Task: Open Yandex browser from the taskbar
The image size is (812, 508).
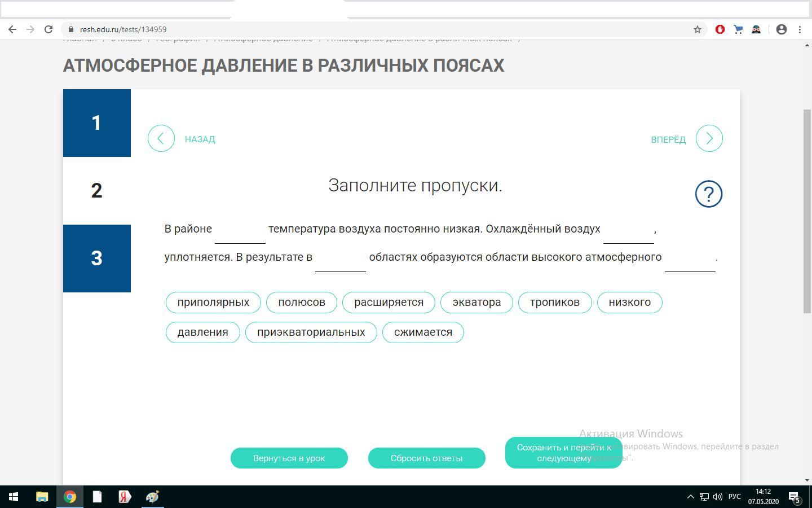Action: pos(125,497)
